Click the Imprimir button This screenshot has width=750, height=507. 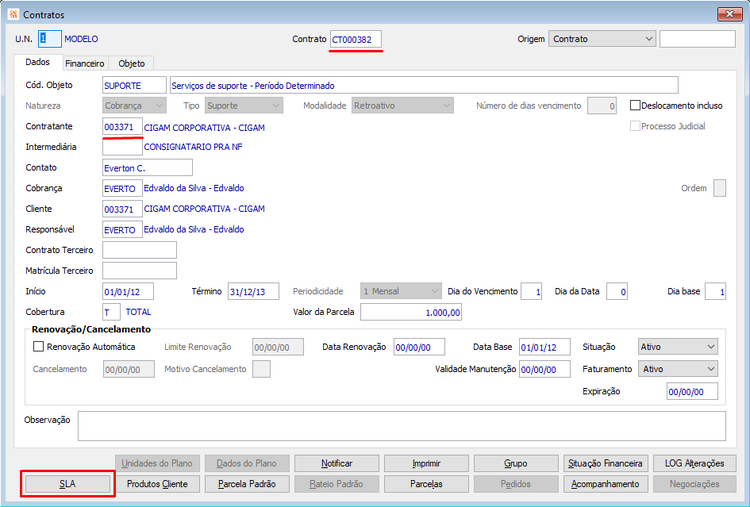pos(426,463)
